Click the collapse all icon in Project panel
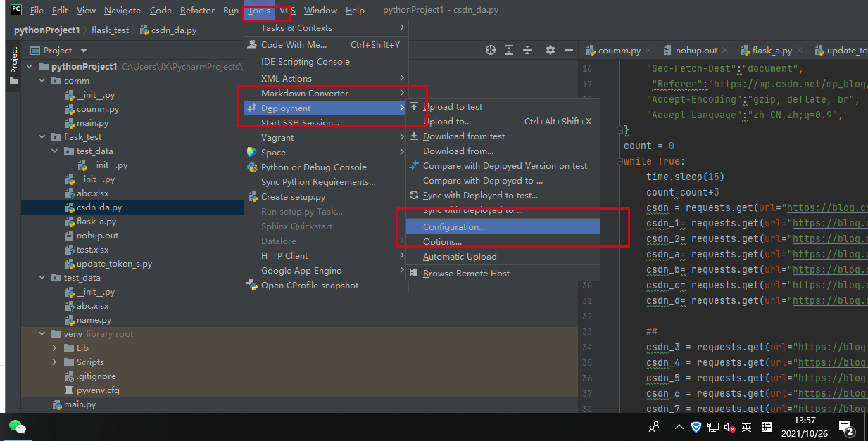 point(528,50)
